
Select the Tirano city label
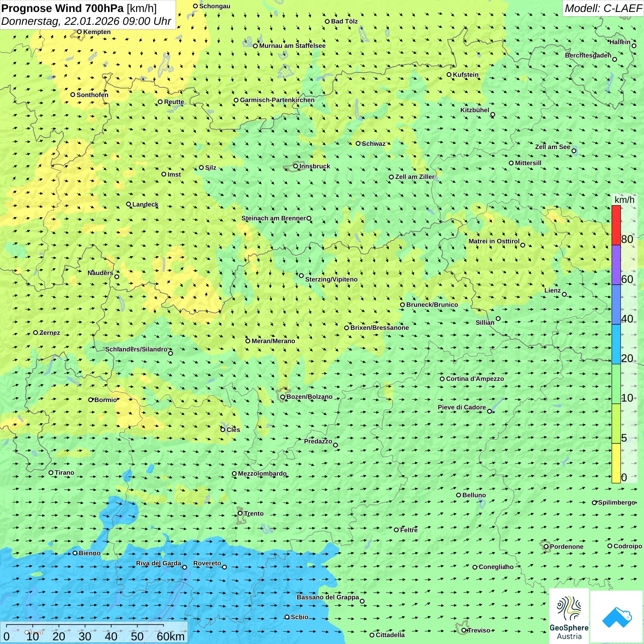point(64,472)
